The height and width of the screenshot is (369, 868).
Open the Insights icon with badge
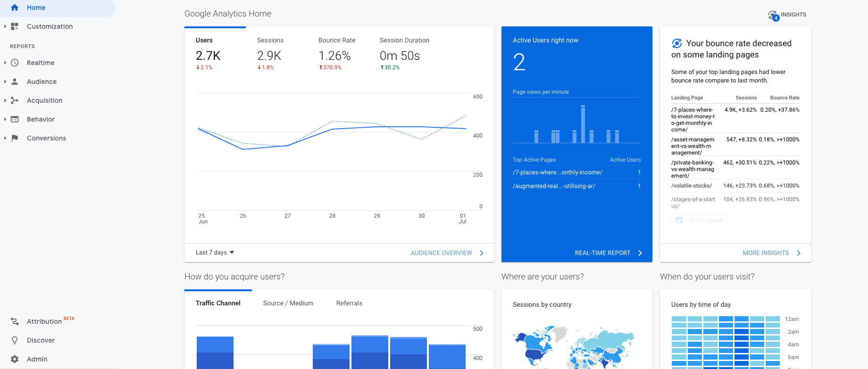[774, 16]
